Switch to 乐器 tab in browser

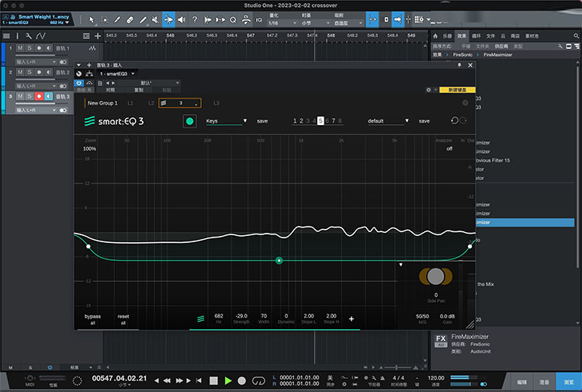click(447, 36)
